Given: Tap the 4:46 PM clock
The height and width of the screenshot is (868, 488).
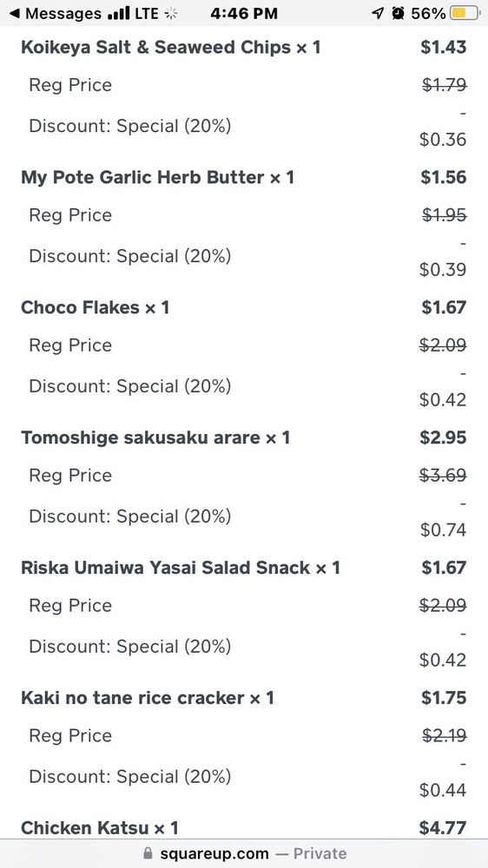Looking at the screenshot, I should pyautogui.click(x=244, y=13).
